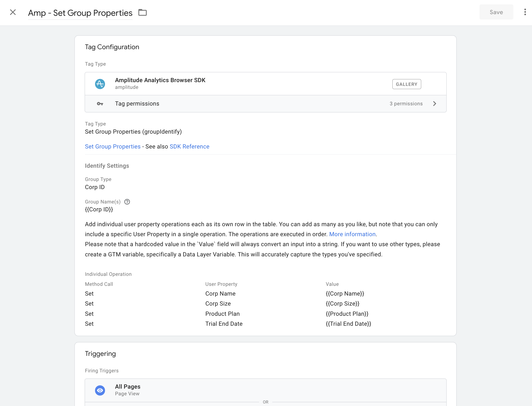The width and height of the screenshot is (532, 406).
Task: Follow the More information link
Action: [x=352, y=234]
